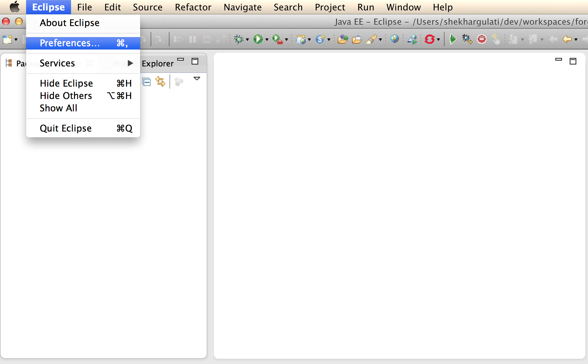Image resolution: width=588 pixels, height=364 pixels.
Task: Click the Package Explorer tab icon
Action: (9, 63)
